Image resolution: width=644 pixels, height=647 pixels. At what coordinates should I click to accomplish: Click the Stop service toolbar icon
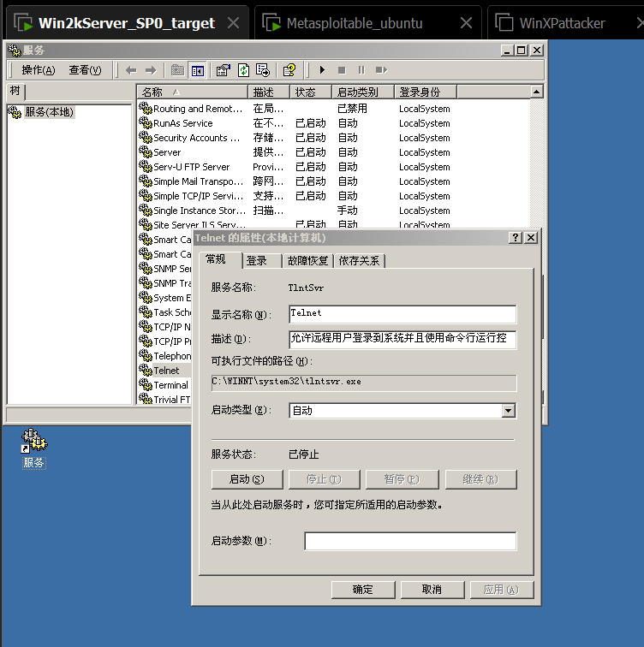click(342, 70)
